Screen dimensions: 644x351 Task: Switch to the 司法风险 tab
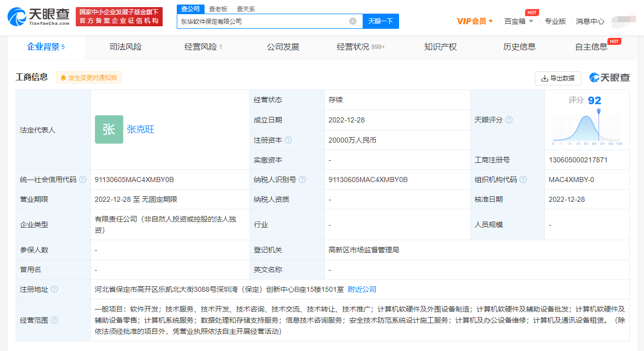click(x=125, y=47)
